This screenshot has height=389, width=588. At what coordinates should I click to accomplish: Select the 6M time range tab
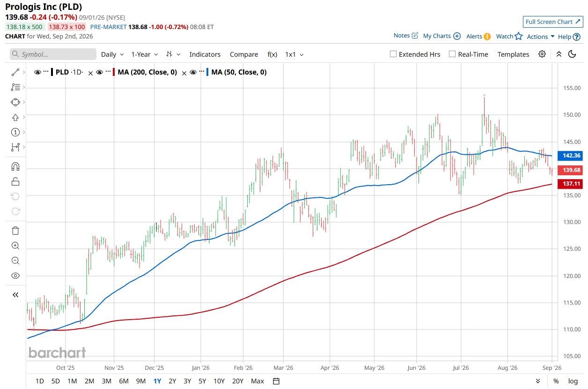[124, 381]
